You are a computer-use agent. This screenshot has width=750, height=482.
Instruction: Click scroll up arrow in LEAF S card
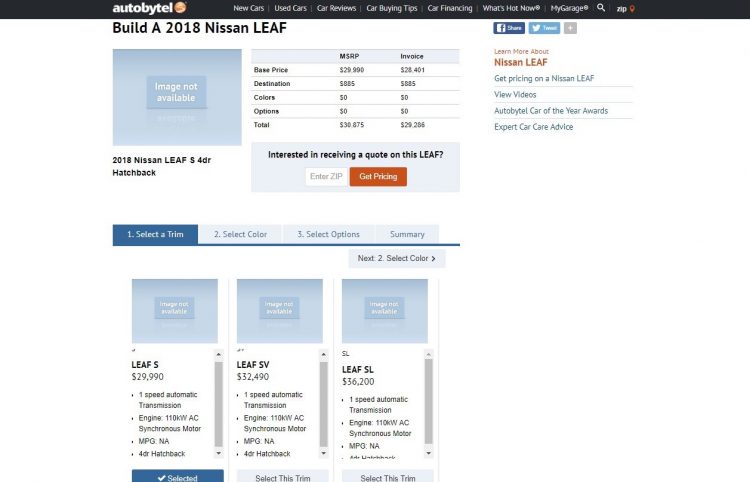click(x=219, y=354)
